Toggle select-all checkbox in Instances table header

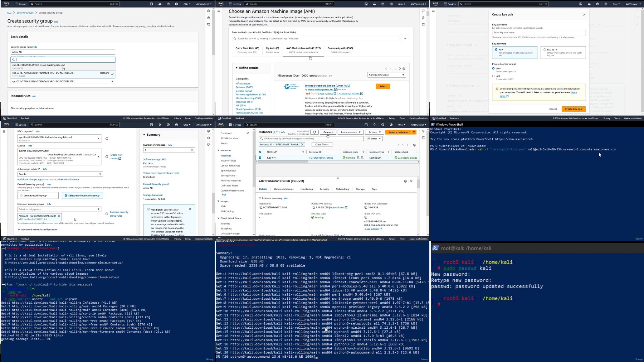click(260, 152)
